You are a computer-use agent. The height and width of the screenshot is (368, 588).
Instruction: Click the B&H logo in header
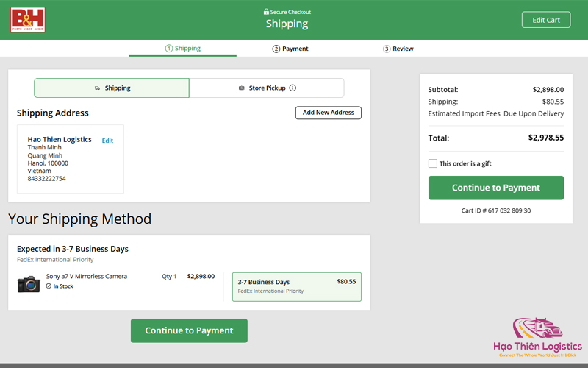(28, 20)
